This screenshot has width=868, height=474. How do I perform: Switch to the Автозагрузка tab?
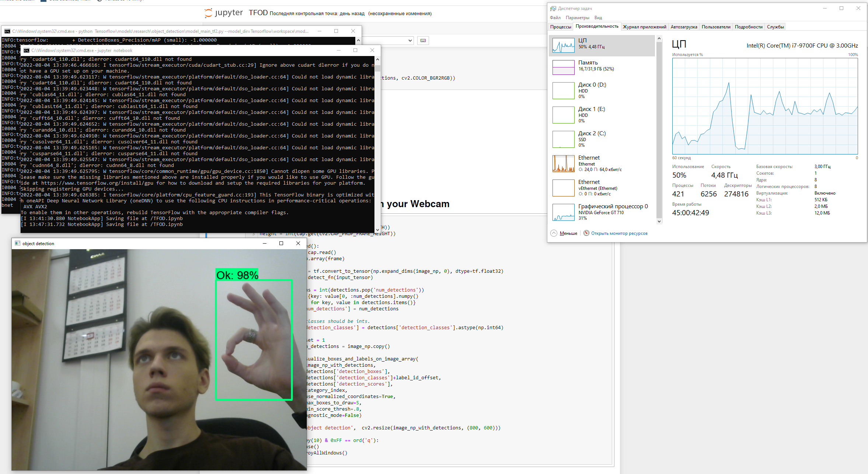pyautogui.click(x=684, y=27)
